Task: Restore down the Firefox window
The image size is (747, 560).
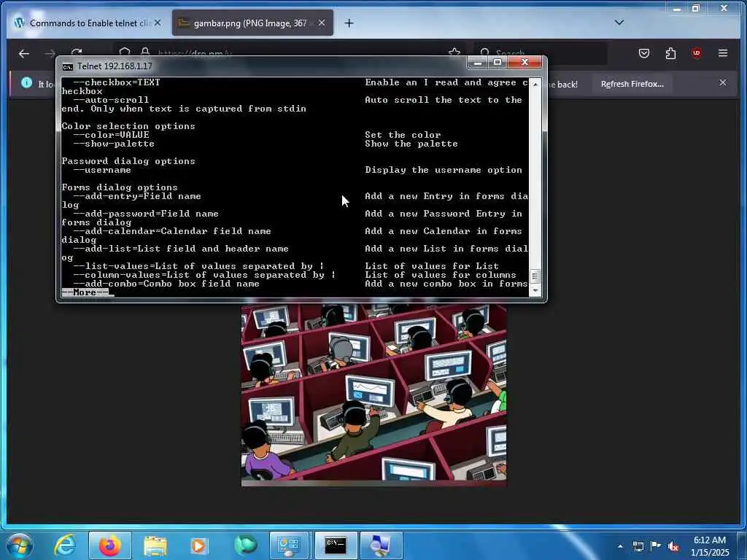Action: pyautogui.click(x=696, y=8)
